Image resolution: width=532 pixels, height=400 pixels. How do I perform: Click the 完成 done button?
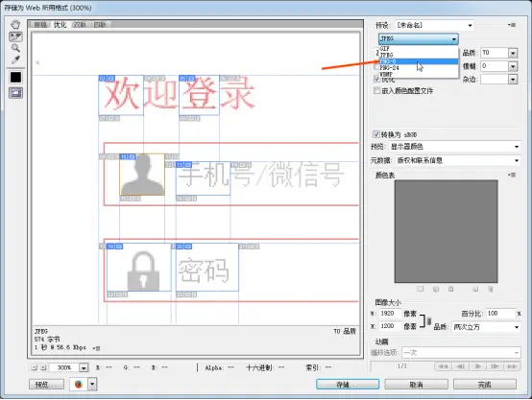tap(485, 385)
